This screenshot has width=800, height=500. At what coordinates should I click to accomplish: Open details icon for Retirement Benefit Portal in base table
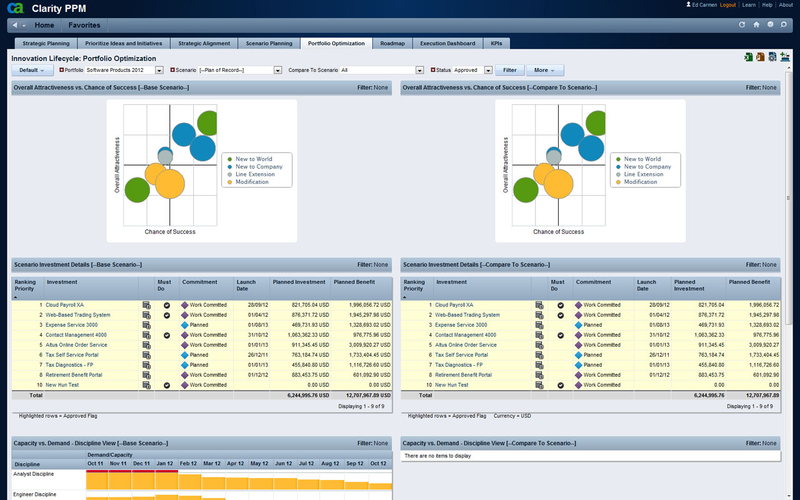pos(146,375)
